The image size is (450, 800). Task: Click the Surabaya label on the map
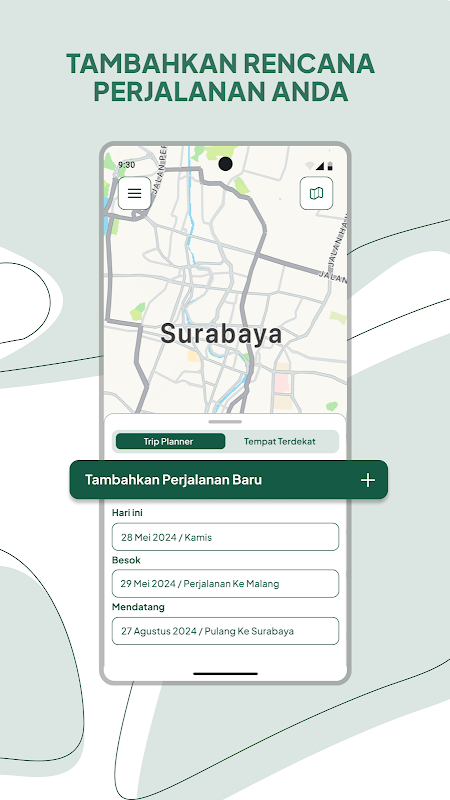(x=221, y=334)
